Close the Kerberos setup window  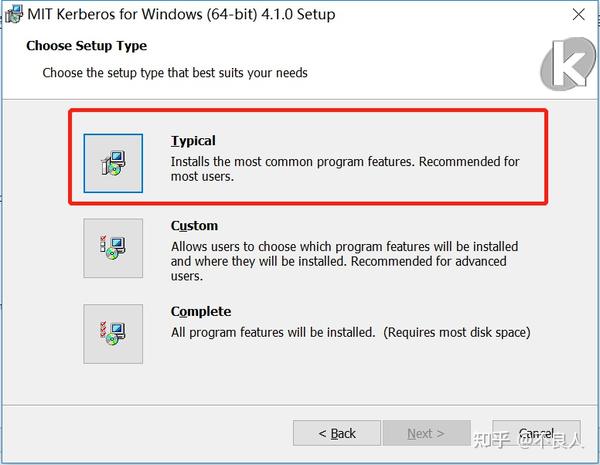[578, 15]
